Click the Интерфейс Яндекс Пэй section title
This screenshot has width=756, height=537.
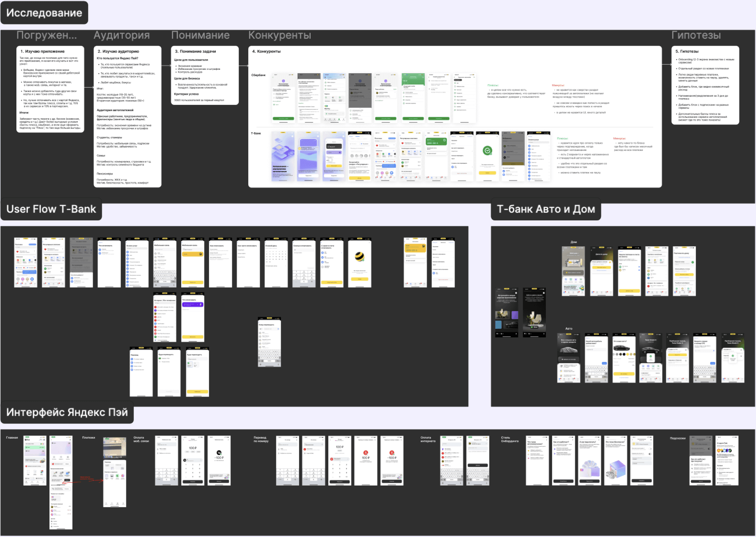click(x=67, y=412)
